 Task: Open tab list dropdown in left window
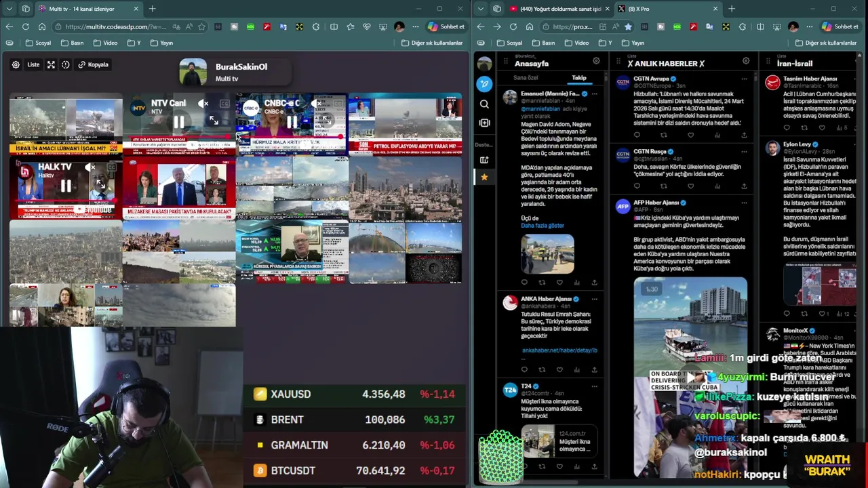(9, 9)
